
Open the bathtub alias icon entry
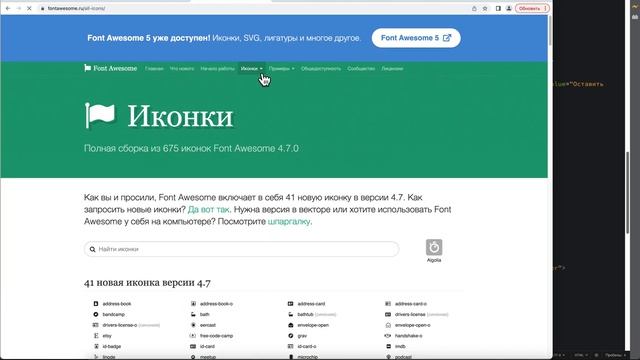312,314
